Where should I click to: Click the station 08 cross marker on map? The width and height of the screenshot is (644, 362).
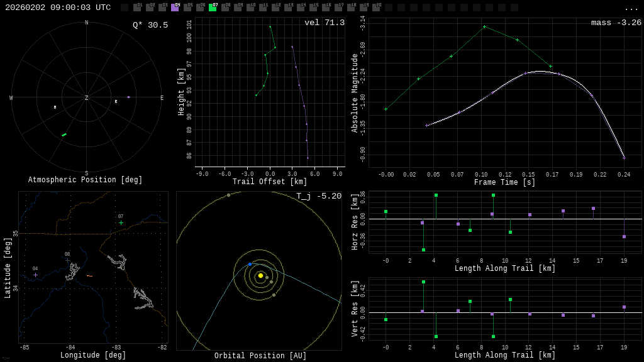tap(68, 260)
